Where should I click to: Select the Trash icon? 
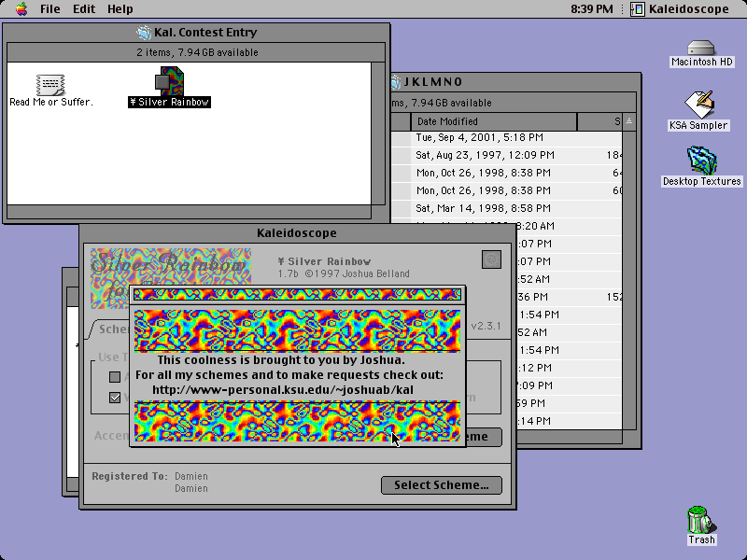[x=701, y=520]
